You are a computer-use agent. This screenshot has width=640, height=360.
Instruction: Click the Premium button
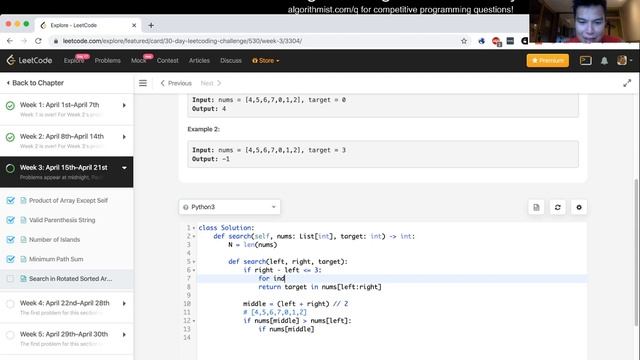pyautogui.click(x=547, y=60)
